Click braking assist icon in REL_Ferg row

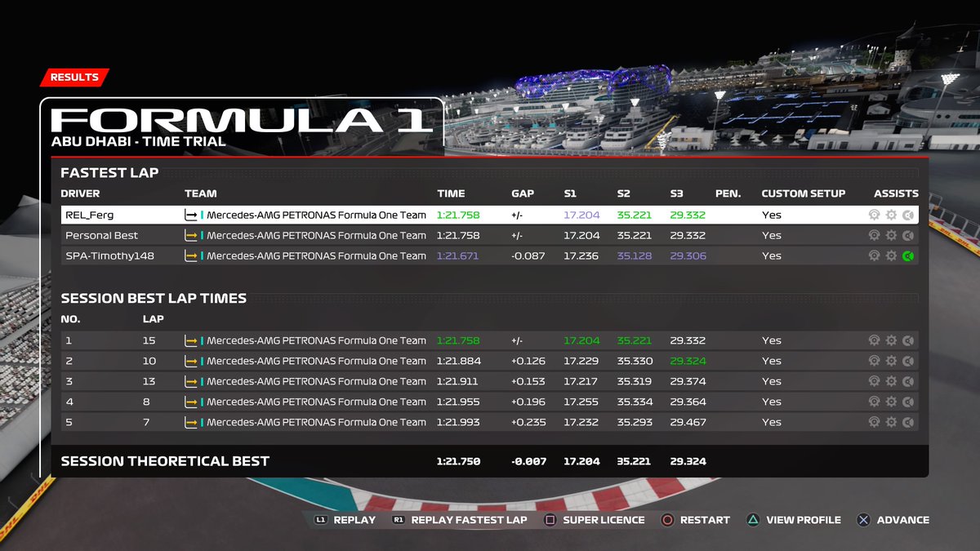[x=908, y=215]
